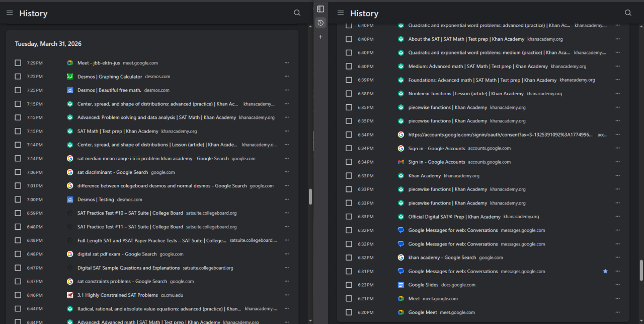Open the Official Digital SAT Prep entry

[454, 217]
